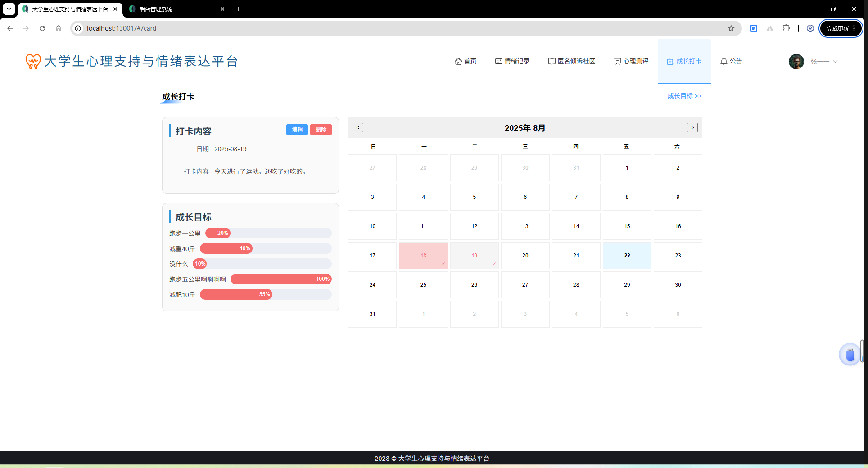This screenshot has width=868, height=468.
Task: Click the 2025年 8月 calendar title
Action: 525,128
